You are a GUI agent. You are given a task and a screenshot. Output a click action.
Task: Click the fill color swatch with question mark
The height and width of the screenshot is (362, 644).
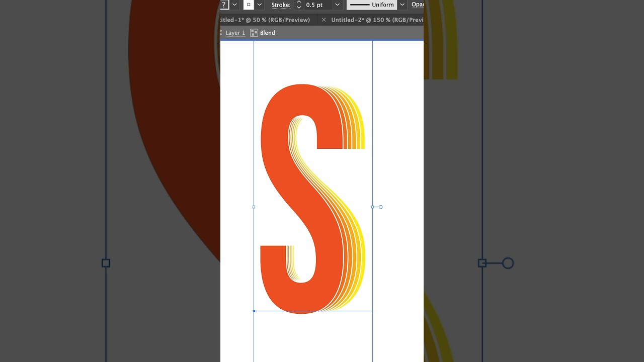click(224, 5)
